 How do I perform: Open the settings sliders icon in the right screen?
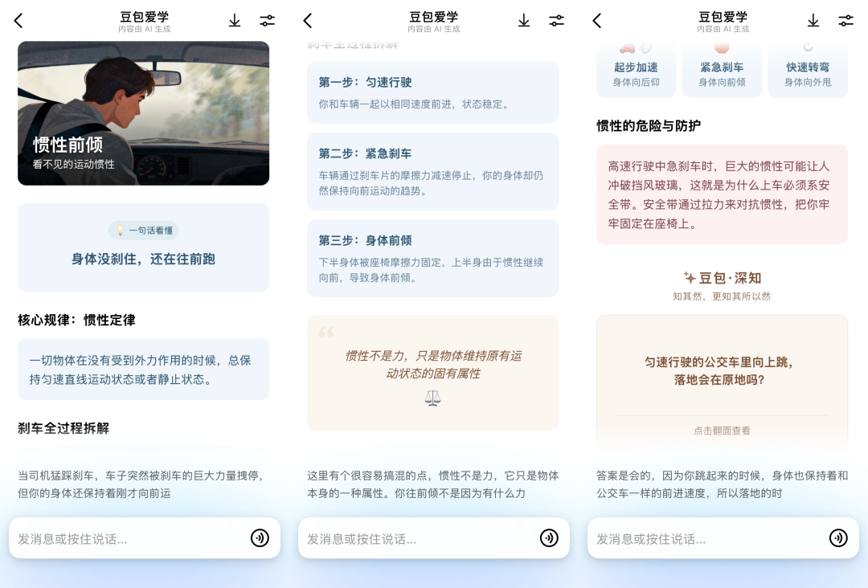(x=845, y=21)
